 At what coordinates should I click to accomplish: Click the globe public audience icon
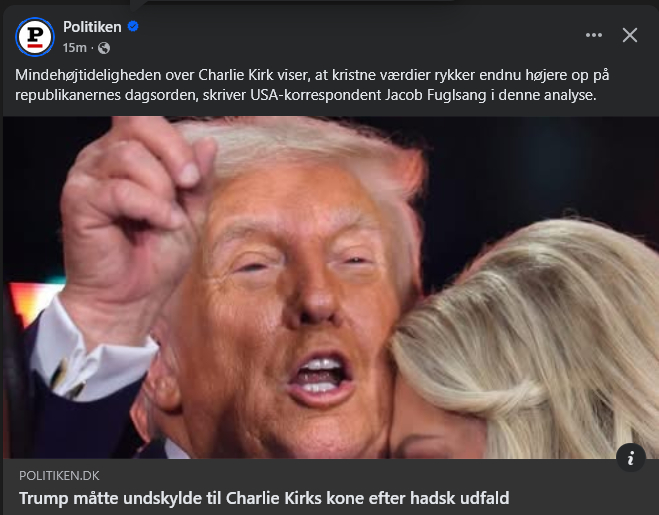(104, 48)
